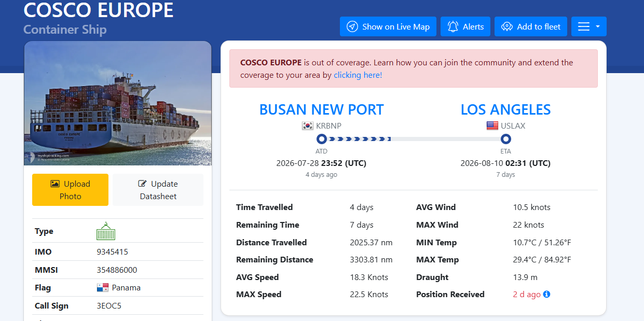Image resolution: width=644 pixels, height=321 pixels.
Task: Click the Distance Travelled value 2025.37 nm
Action: (371, 242)
